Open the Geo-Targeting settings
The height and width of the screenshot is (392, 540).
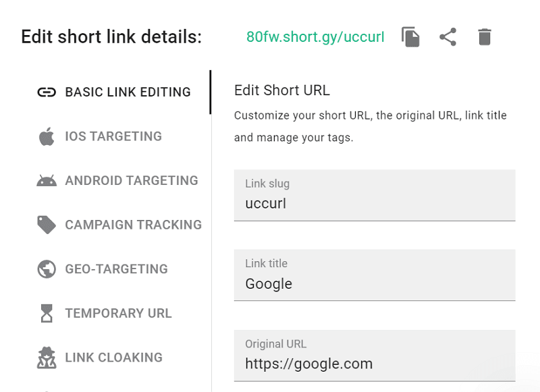pos(115,269)
